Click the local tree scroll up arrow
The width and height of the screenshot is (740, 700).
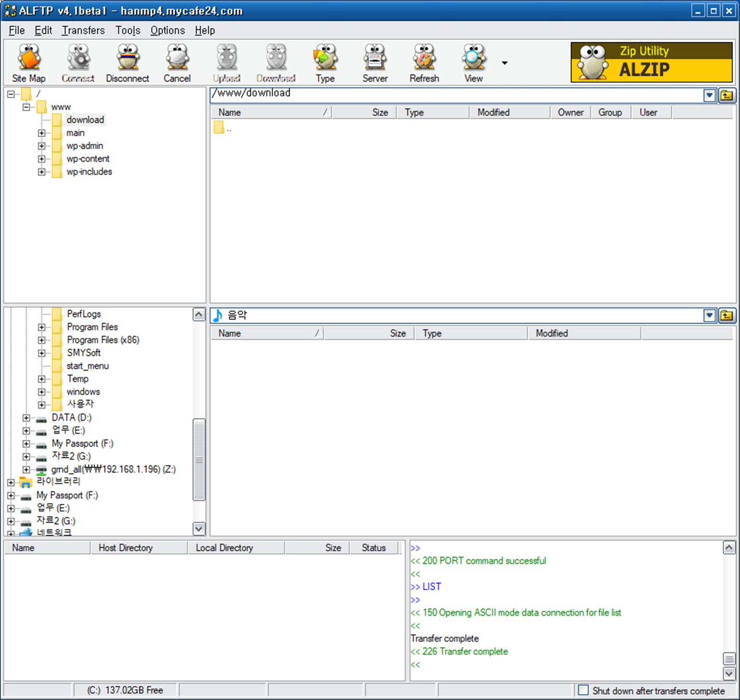click(x=199, y=315)
